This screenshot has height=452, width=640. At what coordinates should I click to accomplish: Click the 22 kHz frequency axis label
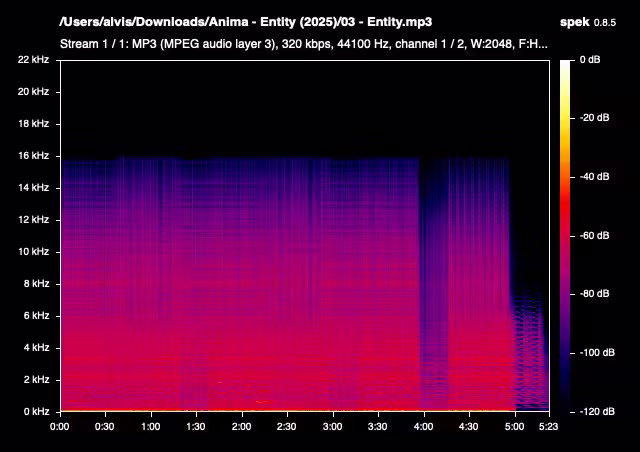[x=33, y=60]
